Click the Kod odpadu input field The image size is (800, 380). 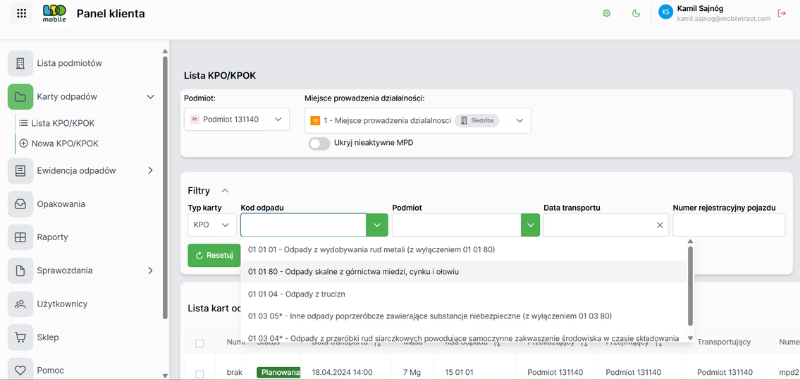(304, 225)
